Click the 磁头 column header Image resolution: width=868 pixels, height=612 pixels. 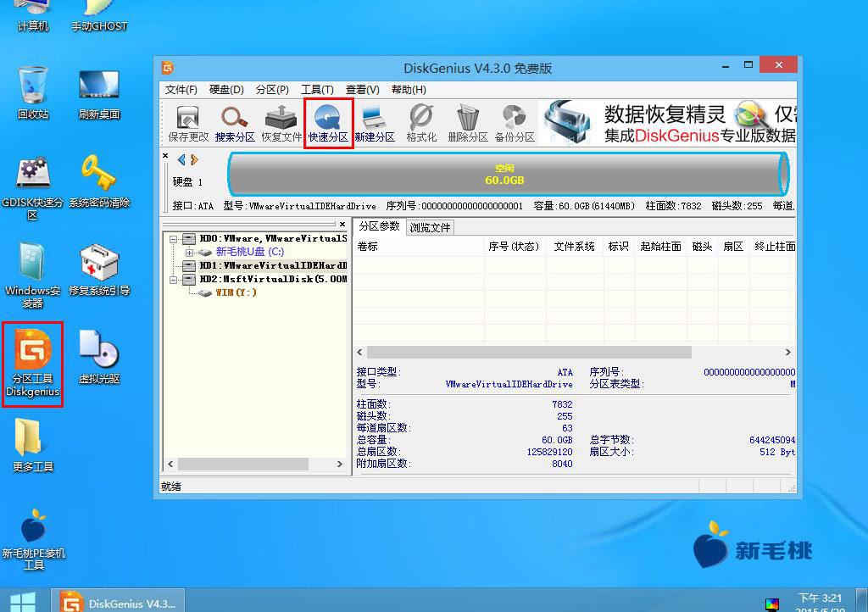tap(703, 247)
